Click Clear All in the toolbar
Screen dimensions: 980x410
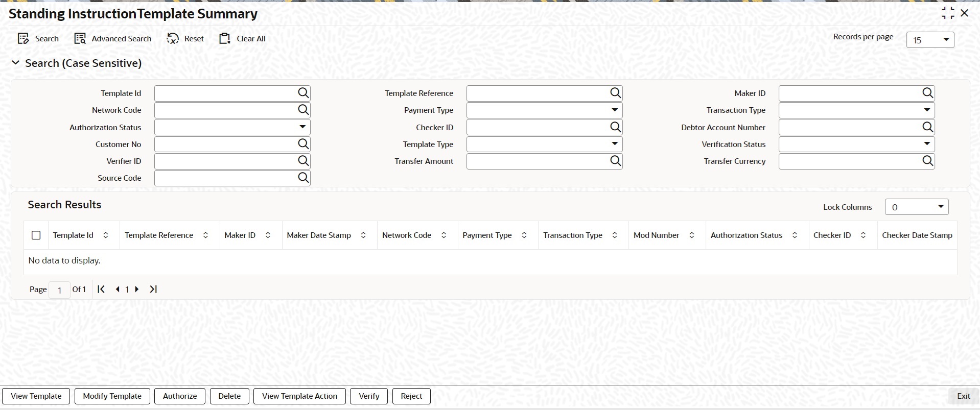242,39
